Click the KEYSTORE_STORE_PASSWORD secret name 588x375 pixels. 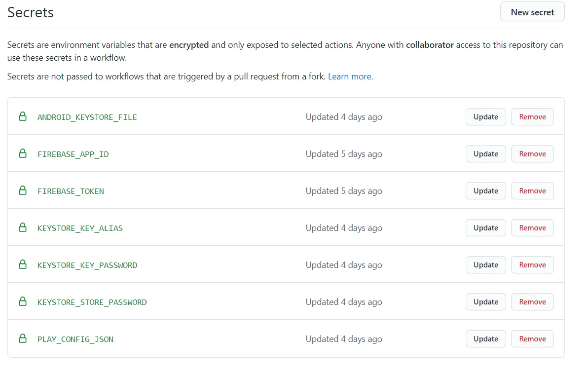pyautogui.click(x=92, y=302)
